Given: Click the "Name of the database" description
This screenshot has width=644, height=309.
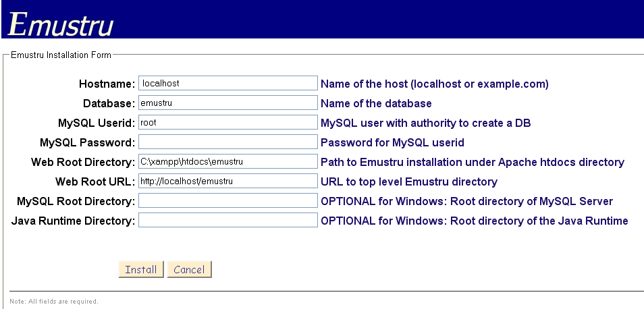Looking at the screenshot, I should (x=376, y=104).
